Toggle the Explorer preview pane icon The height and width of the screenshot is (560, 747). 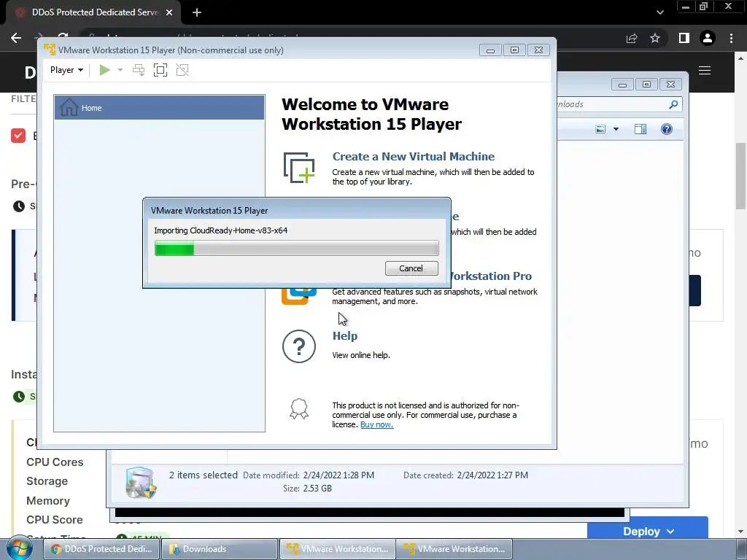pos(640,129)
